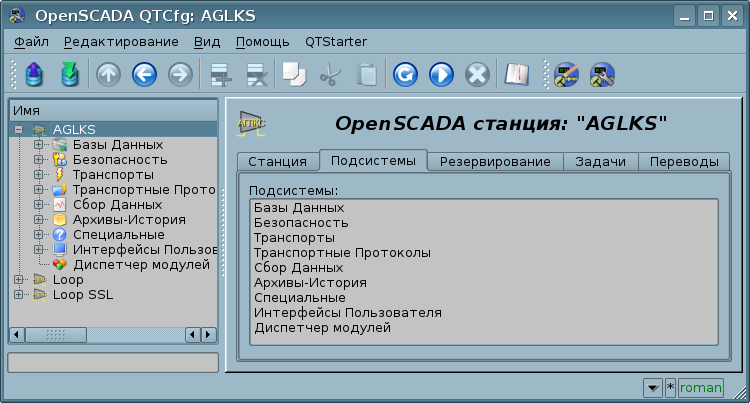This screenshot has width=750, height=403.
Task: Expand the Базы Данных tree node
Action: (x=39, y=145)
